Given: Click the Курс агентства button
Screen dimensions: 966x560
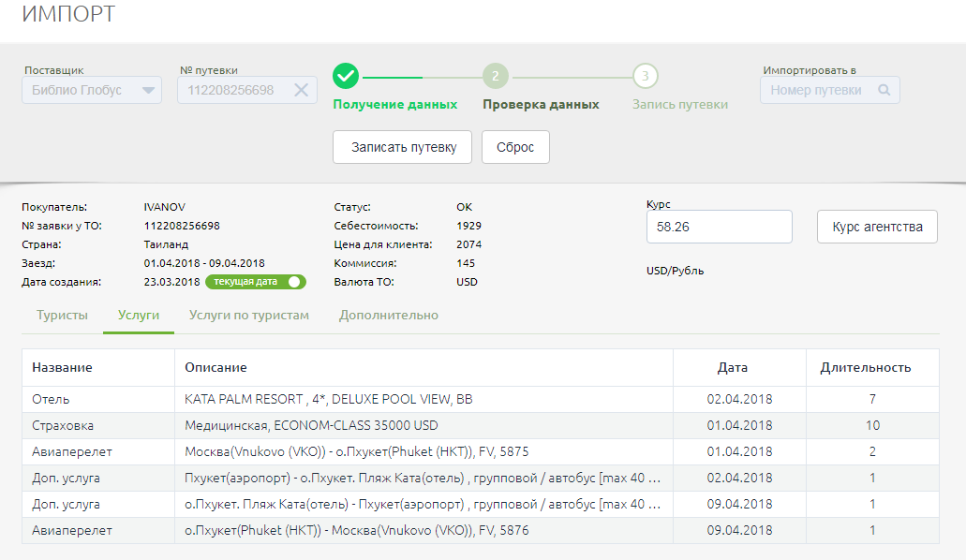Looking at the screenshot, I should (x=877, y=227).
